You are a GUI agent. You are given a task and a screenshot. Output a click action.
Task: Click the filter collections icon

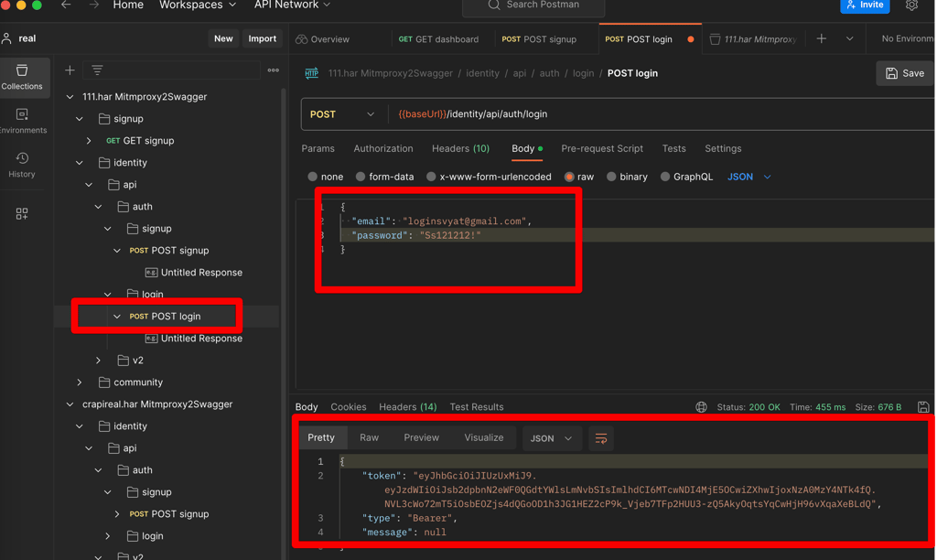coord(97,70)
